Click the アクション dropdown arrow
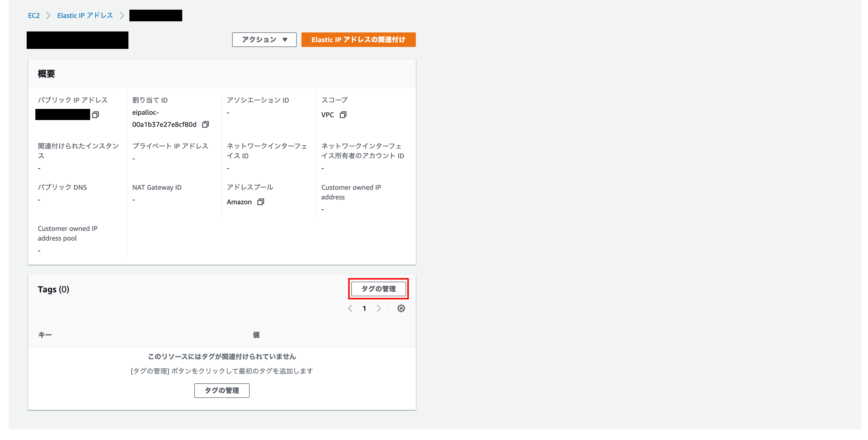 pos(285,40)
